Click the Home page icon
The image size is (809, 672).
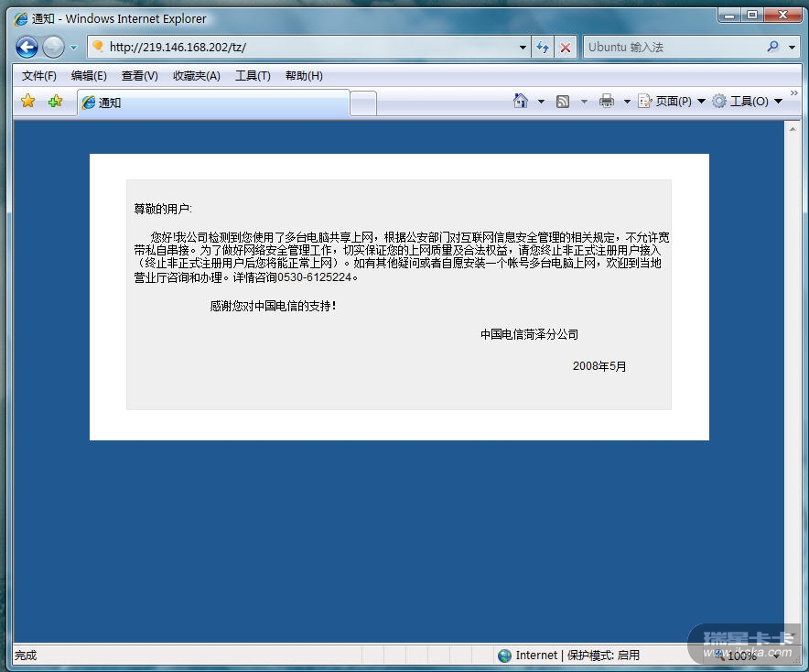coord(521,101)
